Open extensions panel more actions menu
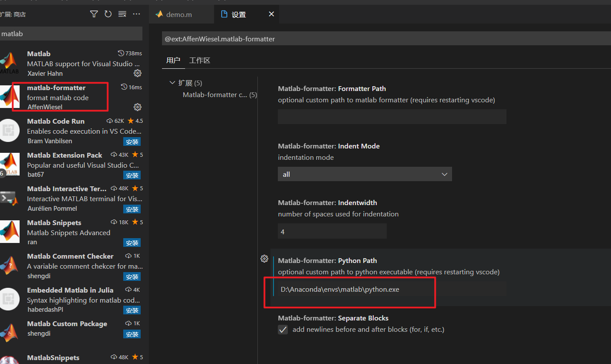Screen dimensions: 611x364 (137, 14)
